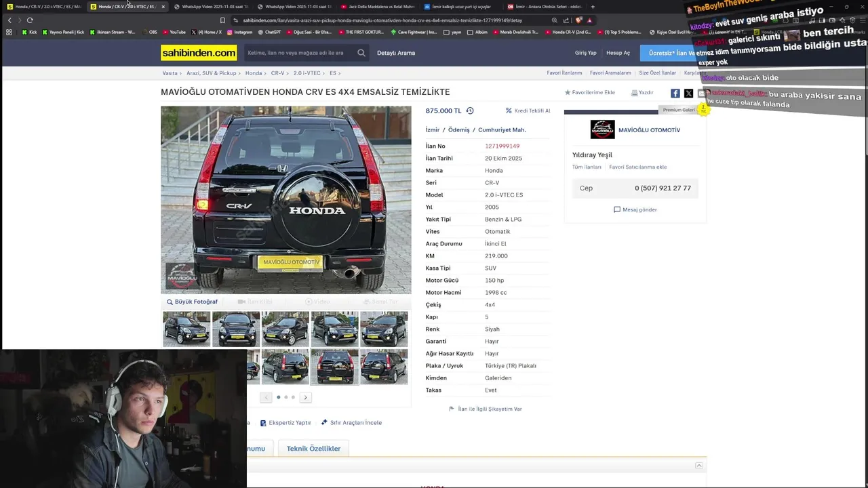The height and width of the screenshot is (488, 868).
Task: Click the browser address bar URL
Action: 382,20
